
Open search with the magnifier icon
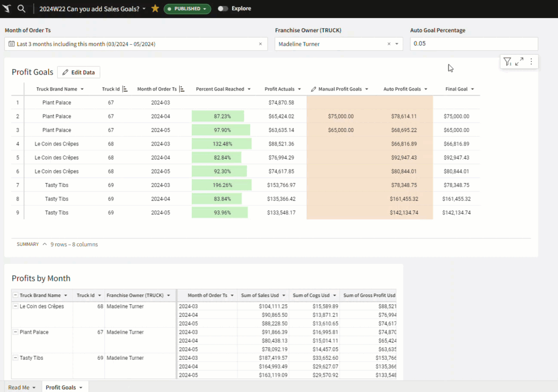(21, 9)
